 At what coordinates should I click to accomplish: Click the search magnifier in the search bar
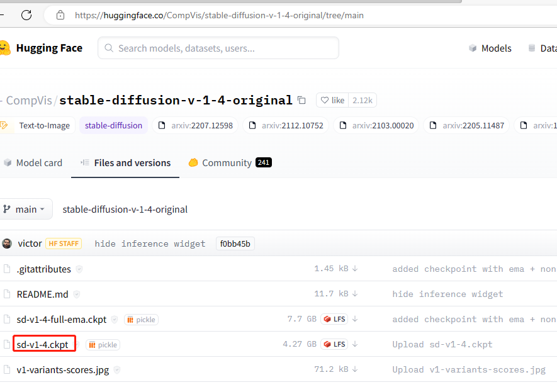click(107, 48)
